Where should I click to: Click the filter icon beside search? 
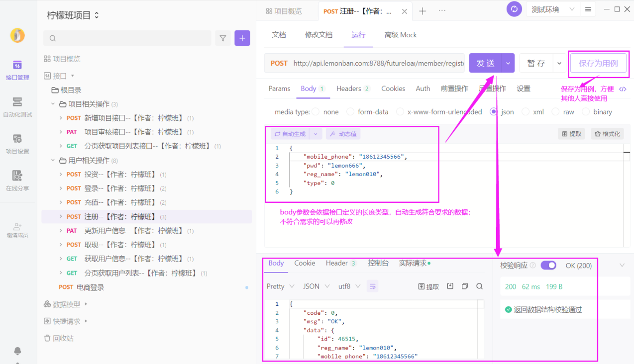[223, 38]
